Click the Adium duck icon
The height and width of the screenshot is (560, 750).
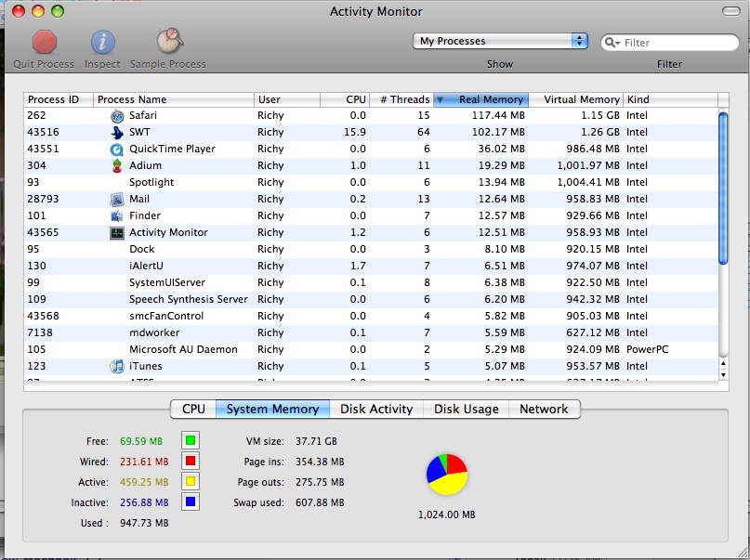click(x=117, y=166)
